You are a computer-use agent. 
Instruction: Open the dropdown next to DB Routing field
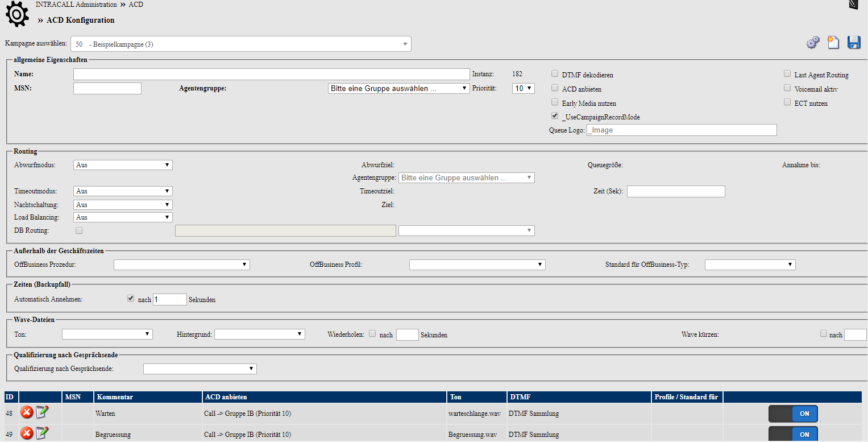pos(467,230)
